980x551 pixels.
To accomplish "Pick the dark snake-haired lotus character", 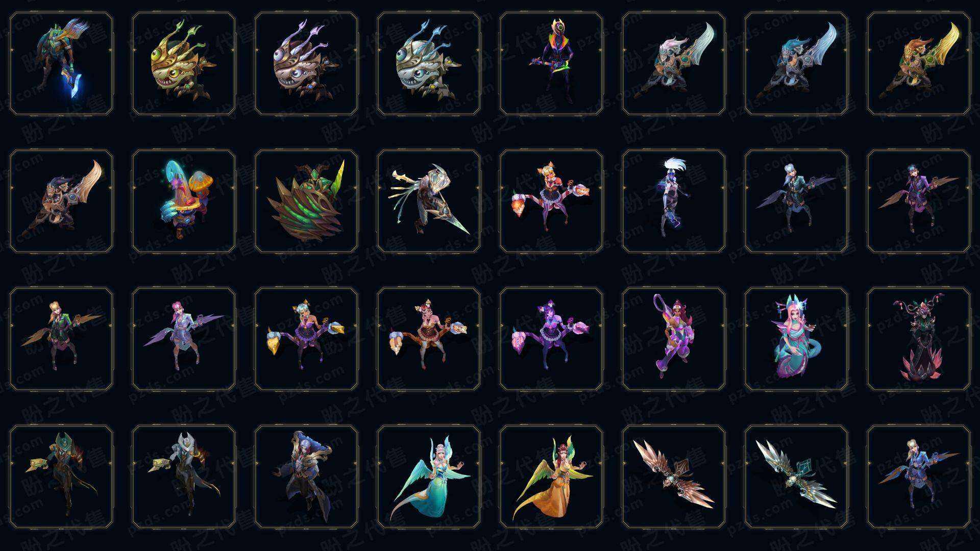I will [919, 339].
